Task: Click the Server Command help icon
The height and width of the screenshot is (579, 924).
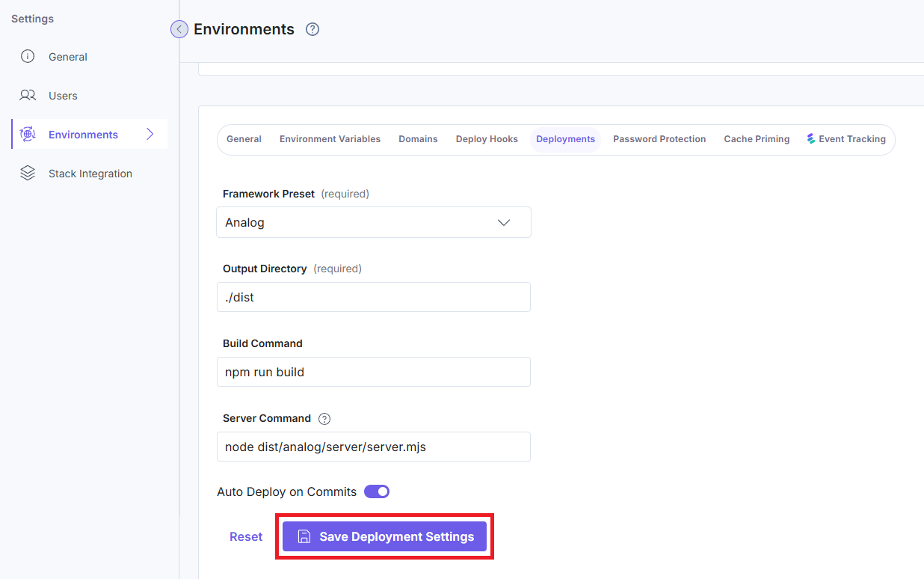Action: click(324, 419)
